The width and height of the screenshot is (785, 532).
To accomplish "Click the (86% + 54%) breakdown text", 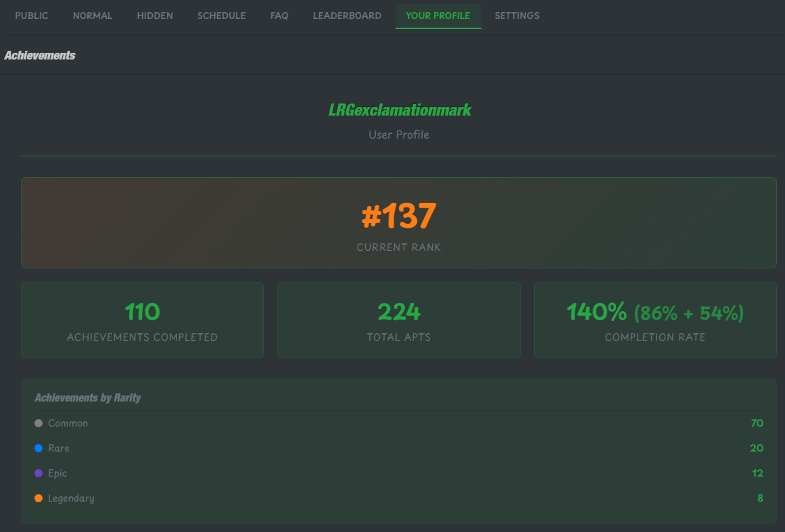I will pos(689,313).
